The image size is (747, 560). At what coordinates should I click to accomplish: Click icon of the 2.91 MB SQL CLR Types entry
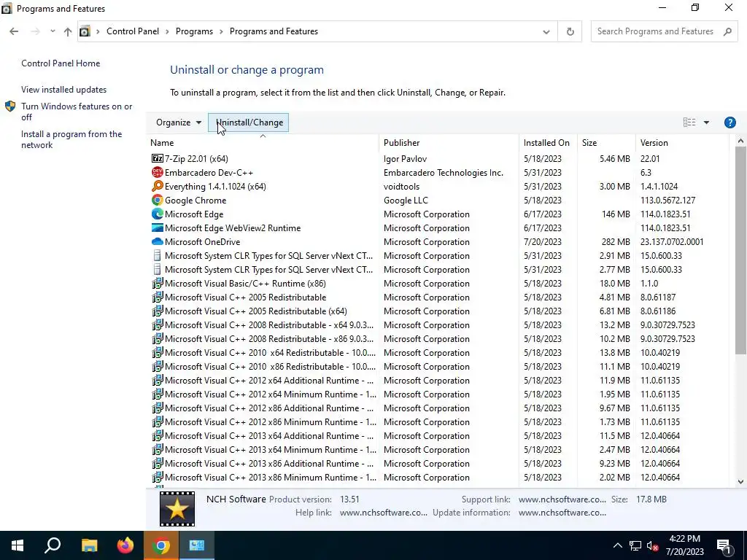158,256
